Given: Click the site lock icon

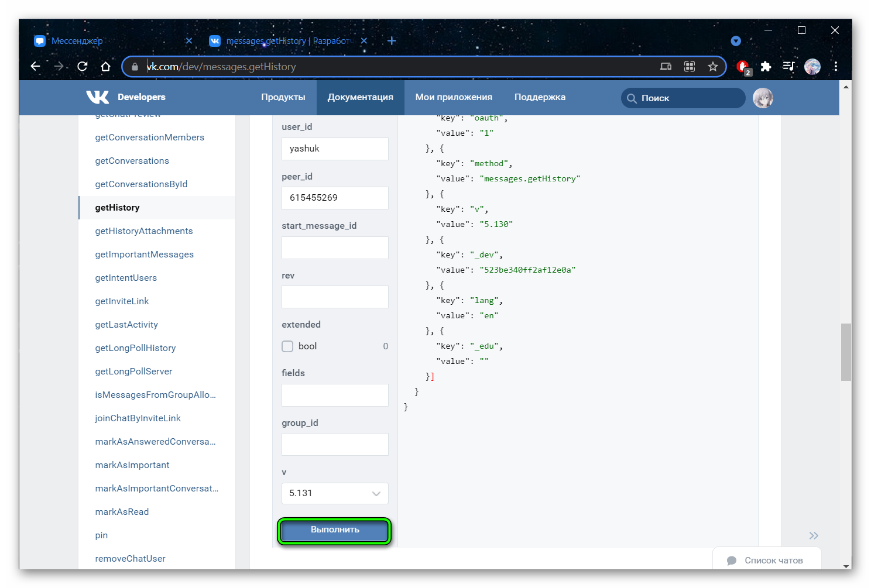Looking at the screenshot, I should [135, 67].
